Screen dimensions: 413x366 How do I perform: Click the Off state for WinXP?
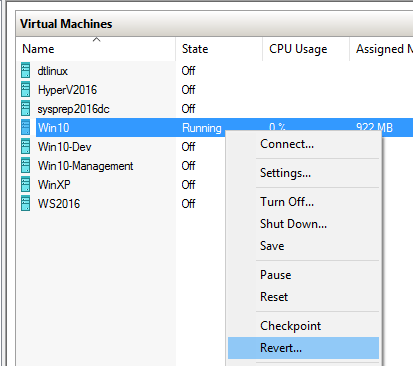pyautogui.click(x=188, y=185)
